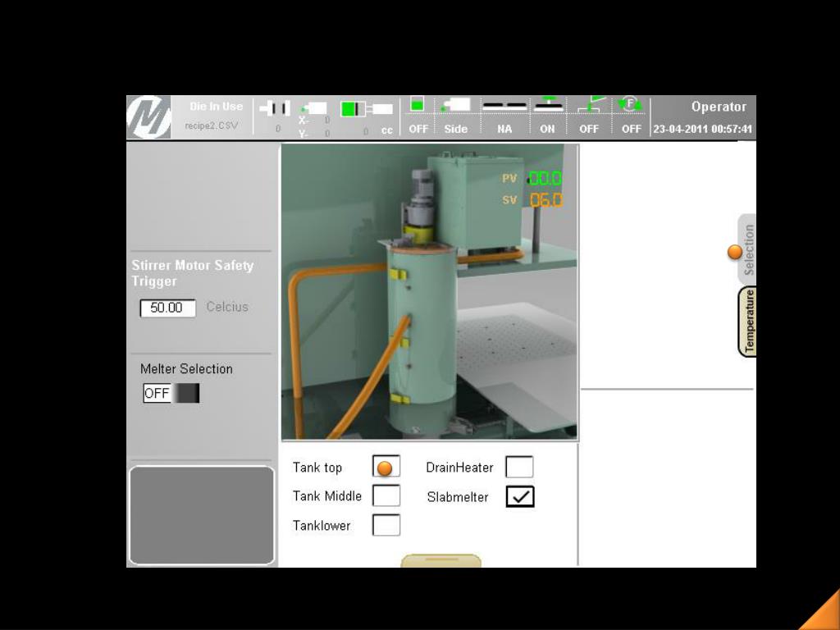Click the Operator user label

719,107
